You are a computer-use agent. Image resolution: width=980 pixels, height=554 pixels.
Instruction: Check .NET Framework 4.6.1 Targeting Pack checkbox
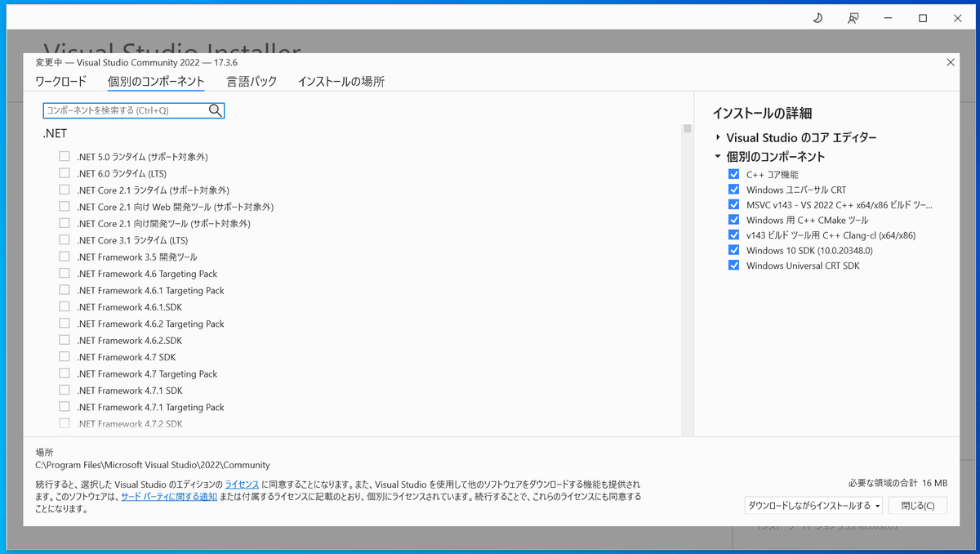[x=65, y=290]
